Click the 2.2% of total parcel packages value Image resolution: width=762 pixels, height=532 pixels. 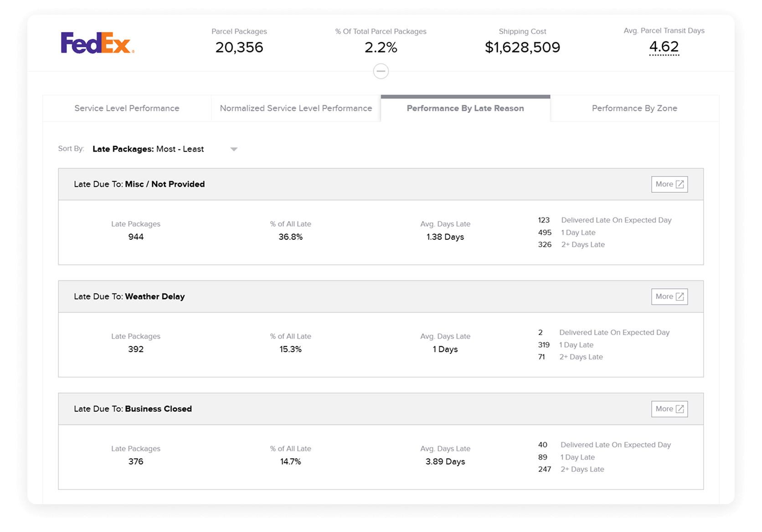point(381,47)
